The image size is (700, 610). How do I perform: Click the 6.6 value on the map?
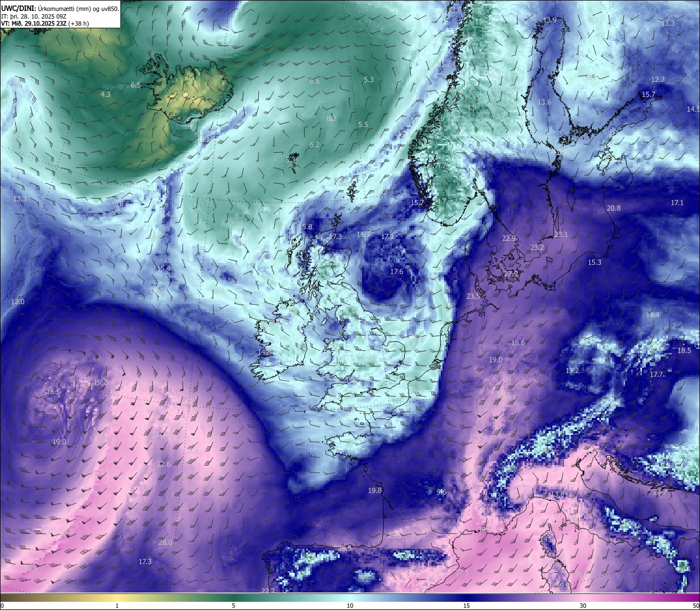click(314, 81)
